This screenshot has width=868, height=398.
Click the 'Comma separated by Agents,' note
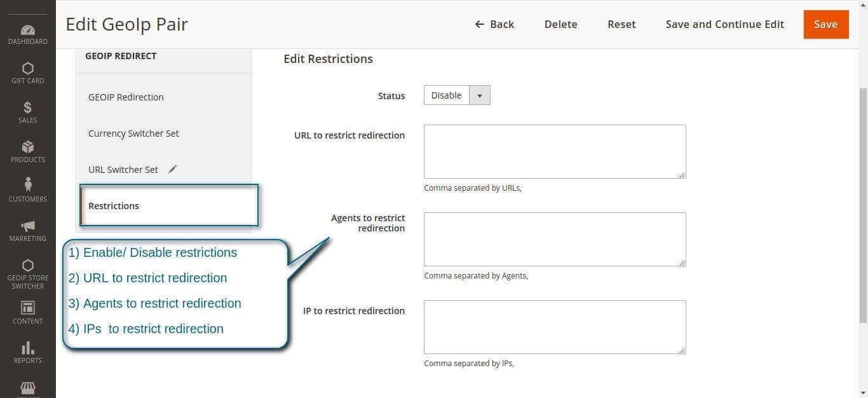pos(476,276)
